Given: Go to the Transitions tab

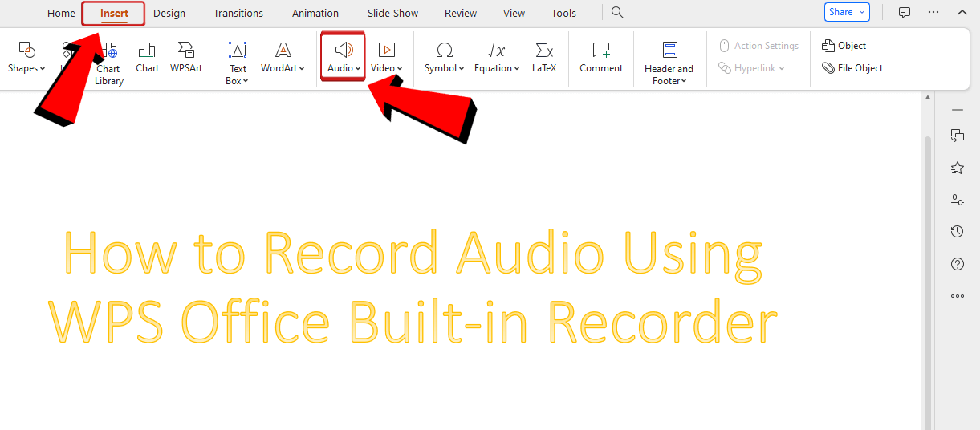Looking at the screenshot, I should coord(238,13).
